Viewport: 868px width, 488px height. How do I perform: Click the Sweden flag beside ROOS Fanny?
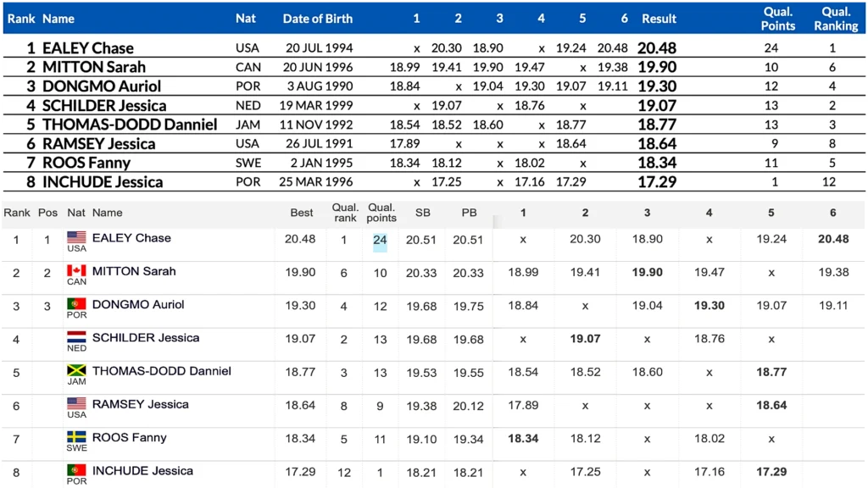tap(76, 436)
